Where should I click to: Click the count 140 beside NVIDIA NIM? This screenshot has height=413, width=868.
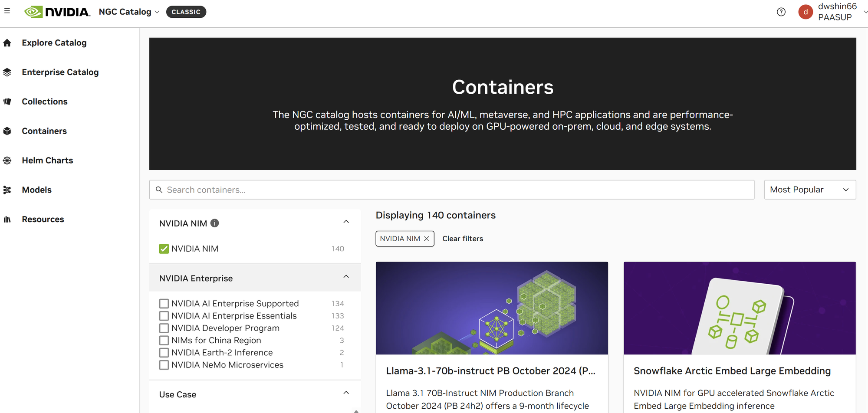338,249
